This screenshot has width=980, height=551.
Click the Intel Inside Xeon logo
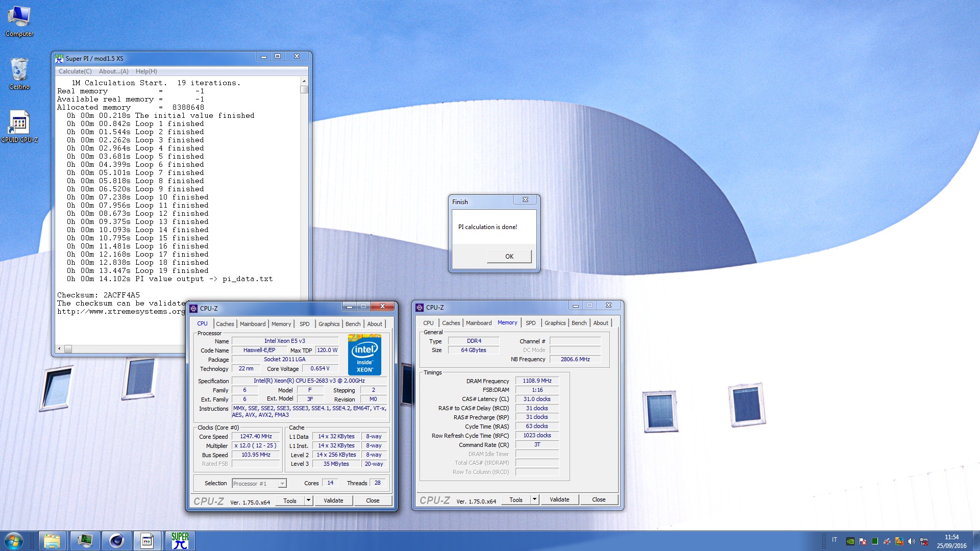click(x=364, y=355)
